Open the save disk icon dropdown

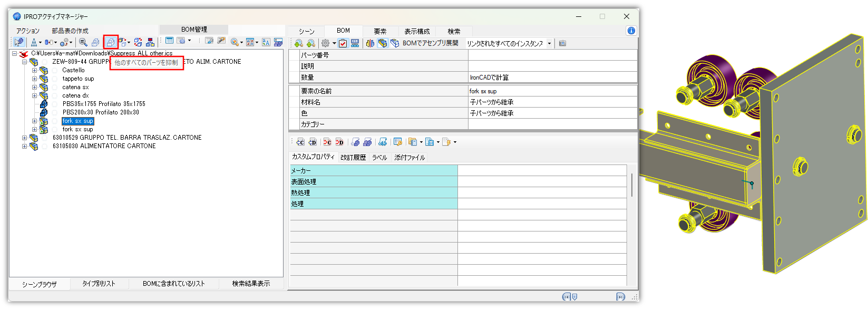[x=438, y=142]
